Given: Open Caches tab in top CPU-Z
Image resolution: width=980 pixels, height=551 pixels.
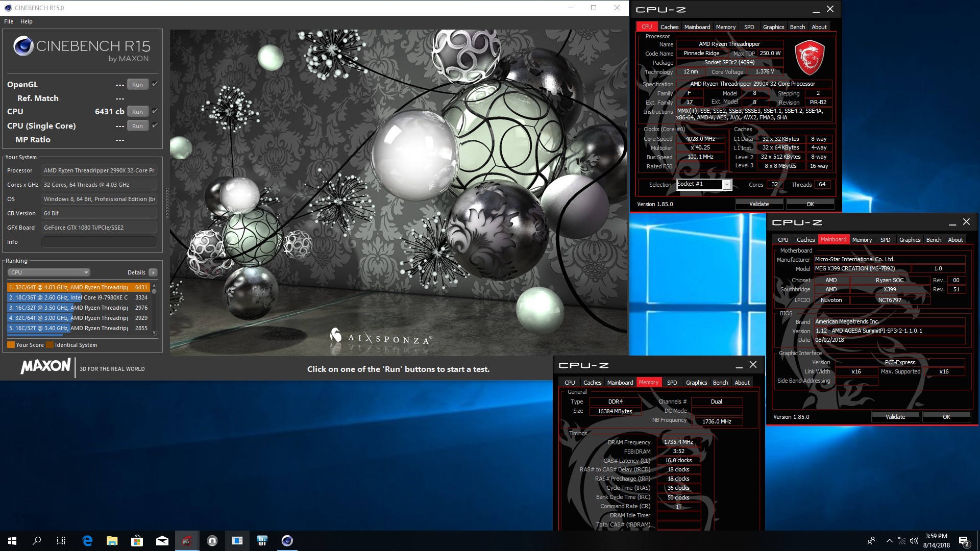Looking at the screenshot, I should tap(669, 27).
